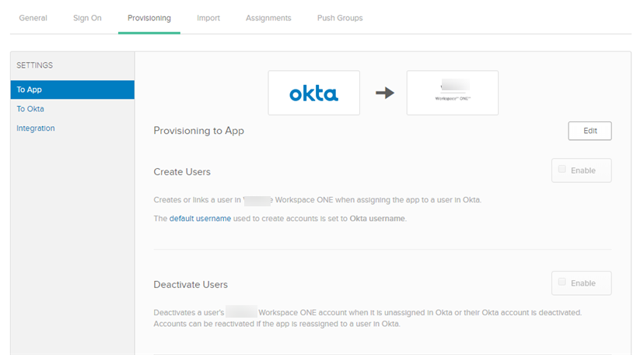Click the Workspace ONE logo tile
Image resolution: width=644 pixels, height=355 pixels.
452,93
